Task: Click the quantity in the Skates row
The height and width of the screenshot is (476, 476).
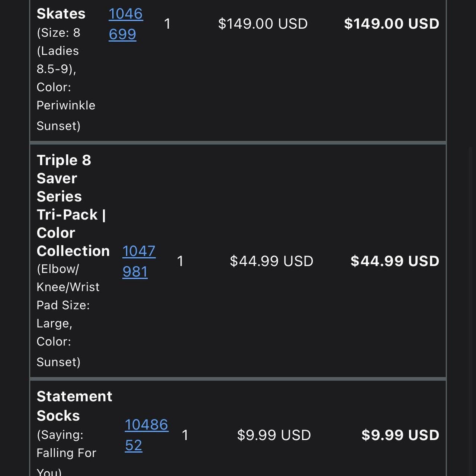Action: tap(167, 24)
